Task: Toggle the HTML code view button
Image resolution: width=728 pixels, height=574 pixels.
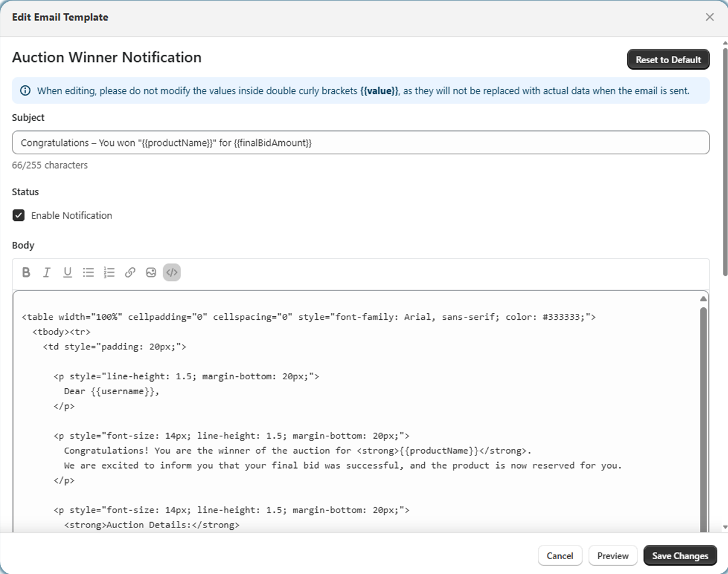Action: point(172,272)
